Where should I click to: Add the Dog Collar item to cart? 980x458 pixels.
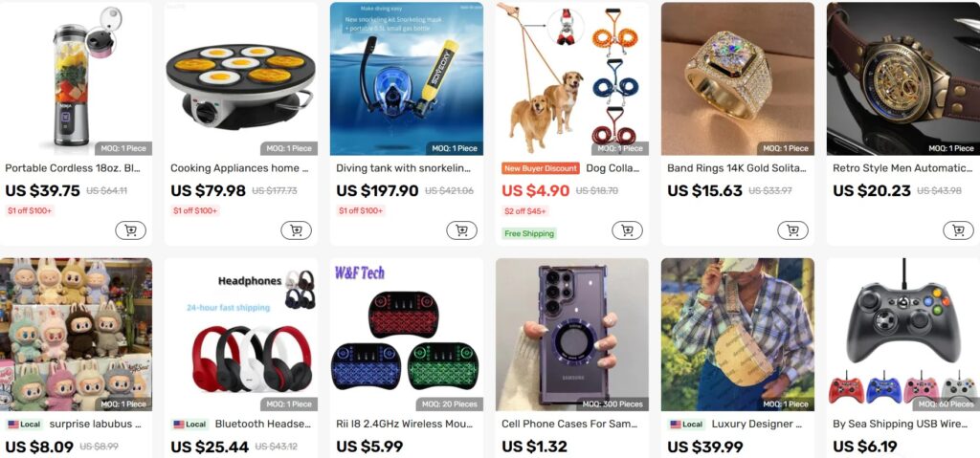(x=628, y=230)
